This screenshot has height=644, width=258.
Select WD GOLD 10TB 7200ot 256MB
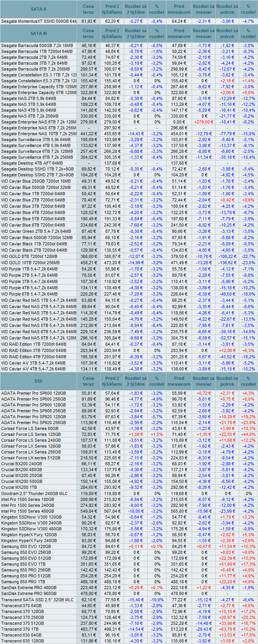tap(30, 263)
